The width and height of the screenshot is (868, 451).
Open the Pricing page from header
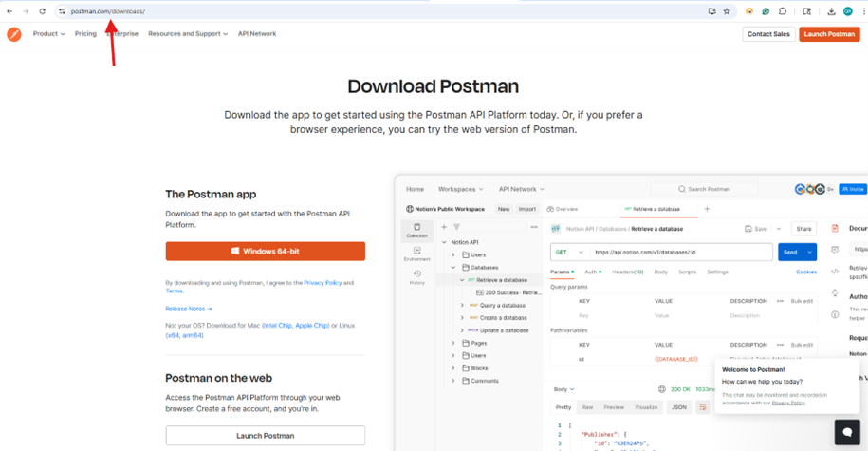pyautogui.click(x=85, y=34)
